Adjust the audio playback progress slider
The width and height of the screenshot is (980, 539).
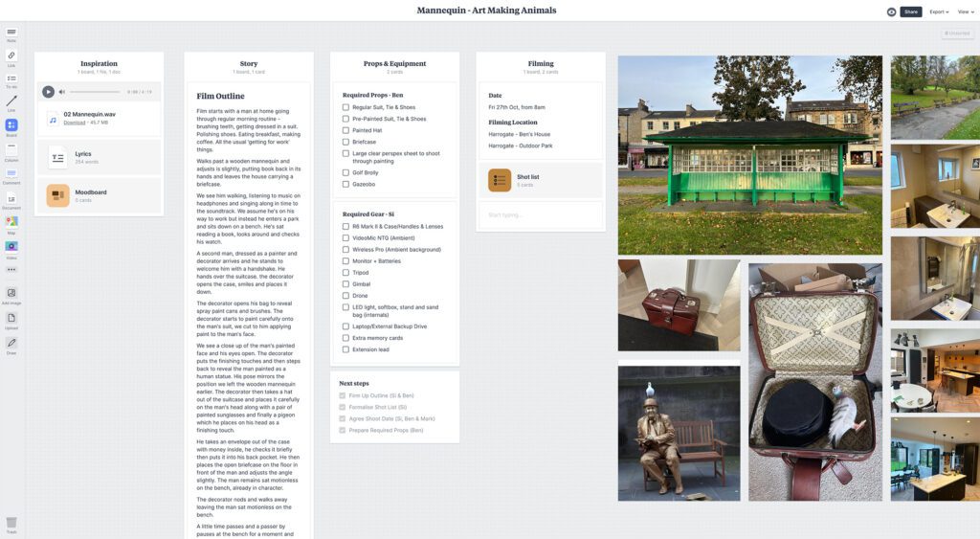(x=95, y=92)
